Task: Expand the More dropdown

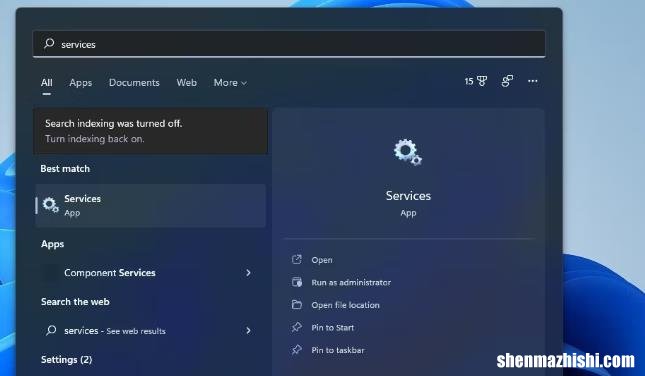Action: click(230, 83)
